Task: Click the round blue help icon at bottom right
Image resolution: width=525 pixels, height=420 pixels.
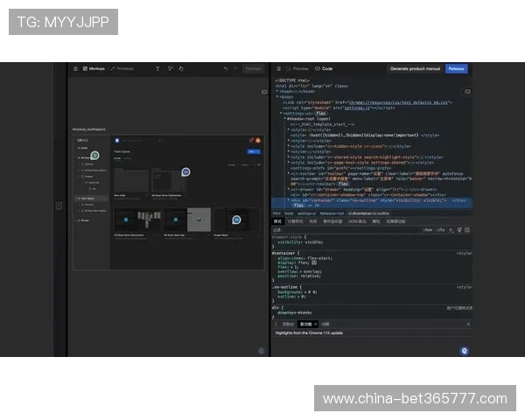Action: (464, 350)
